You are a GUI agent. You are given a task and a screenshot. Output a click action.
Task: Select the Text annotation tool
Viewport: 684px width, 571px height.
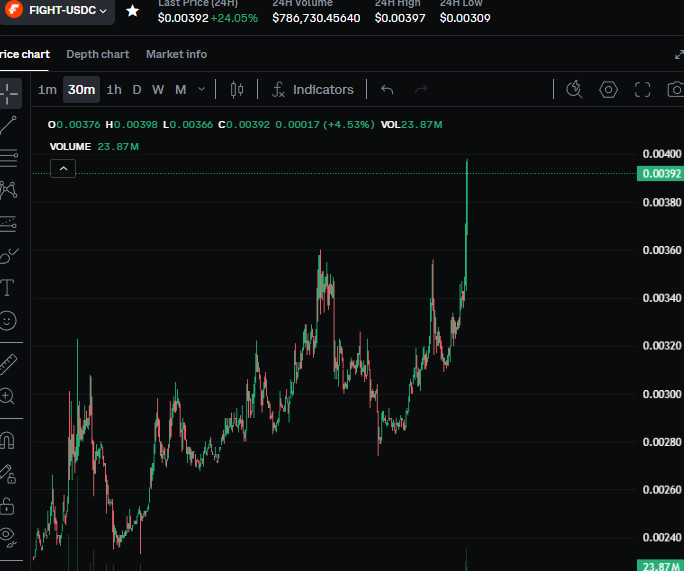click(7, 288)
